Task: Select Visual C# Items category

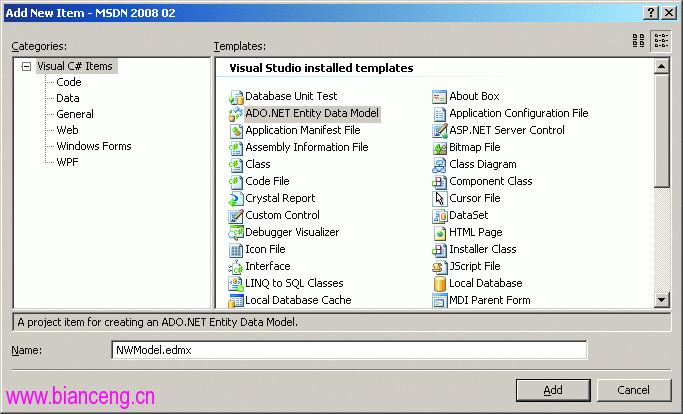Action: pyautogui.click(x=75, y=66)
